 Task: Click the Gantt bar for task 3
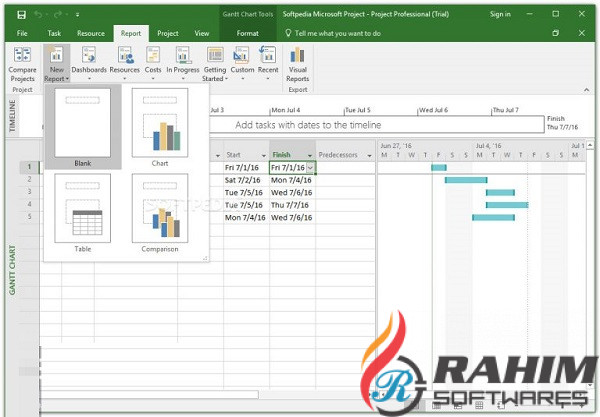point(500,192)
